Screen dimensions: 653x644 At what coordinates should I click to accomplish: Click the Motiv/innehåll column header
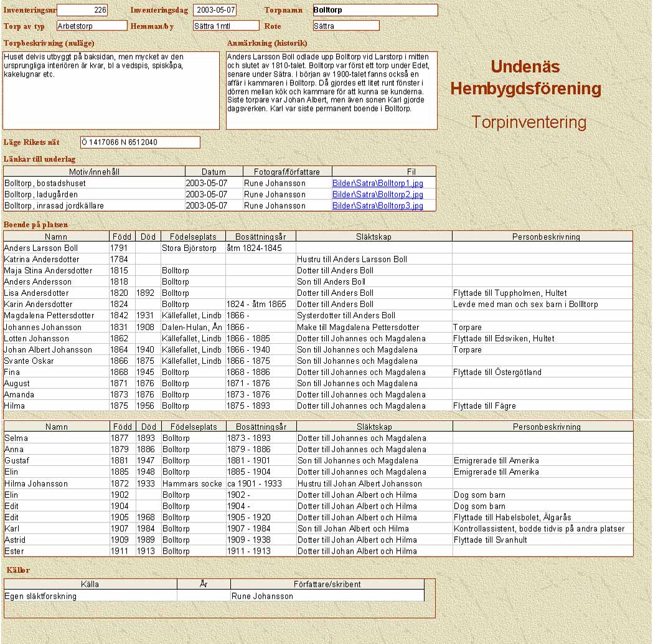[94, 172]
